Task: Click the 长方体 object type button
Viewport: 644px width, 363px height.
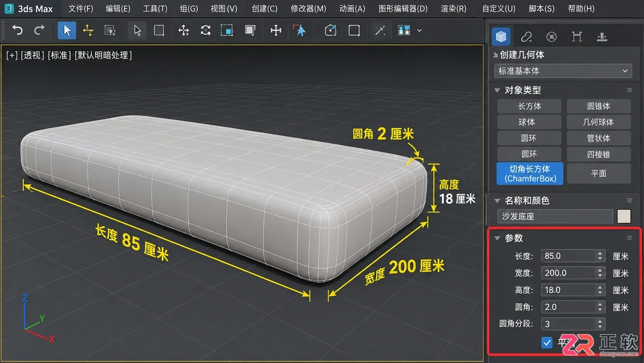Action: click(x=530, y=106)
